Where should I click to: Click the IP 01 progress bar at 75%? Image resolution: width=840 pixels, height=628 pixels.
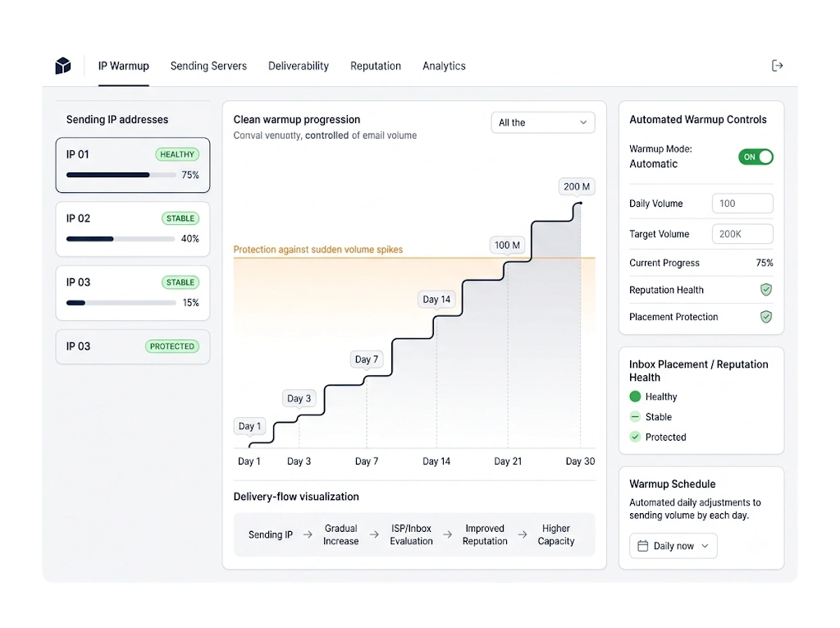(121, 175)
